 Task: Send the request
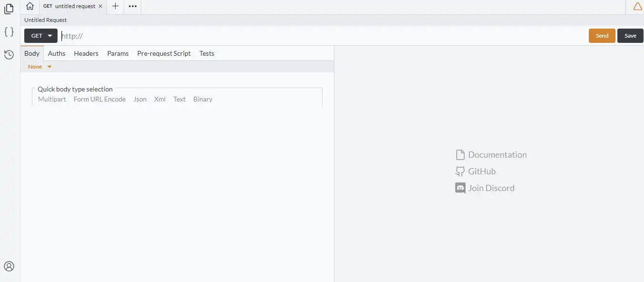(x=602, y=36)
